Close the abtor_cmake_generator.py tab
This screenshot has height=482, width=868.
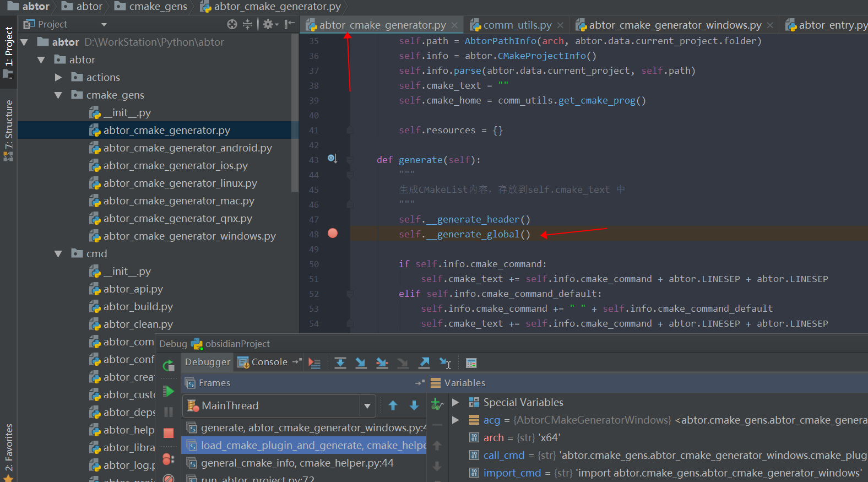454,25
